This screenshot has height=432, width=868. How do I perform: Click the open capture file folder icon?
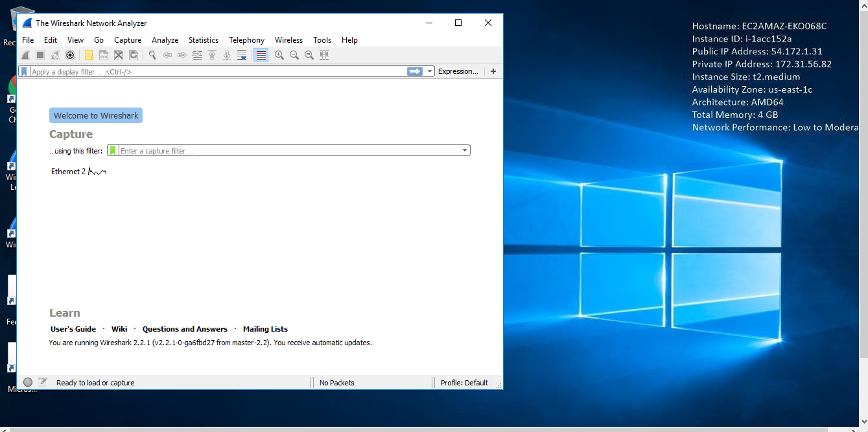(x=89, y=56)
